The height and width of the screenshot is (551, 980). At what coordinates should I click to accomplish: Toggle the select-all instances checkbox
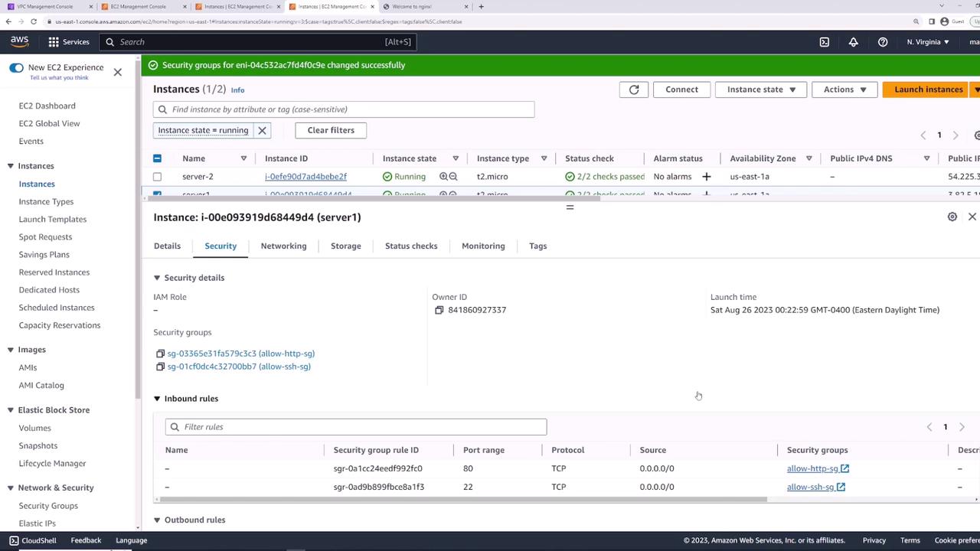pyautogui.click(x=157, y=158)
